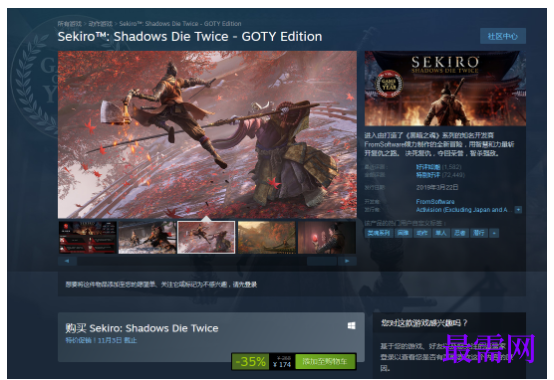Click the page title Sekiro GOTY Edition
554x380 pixels.
click(190, 37)
